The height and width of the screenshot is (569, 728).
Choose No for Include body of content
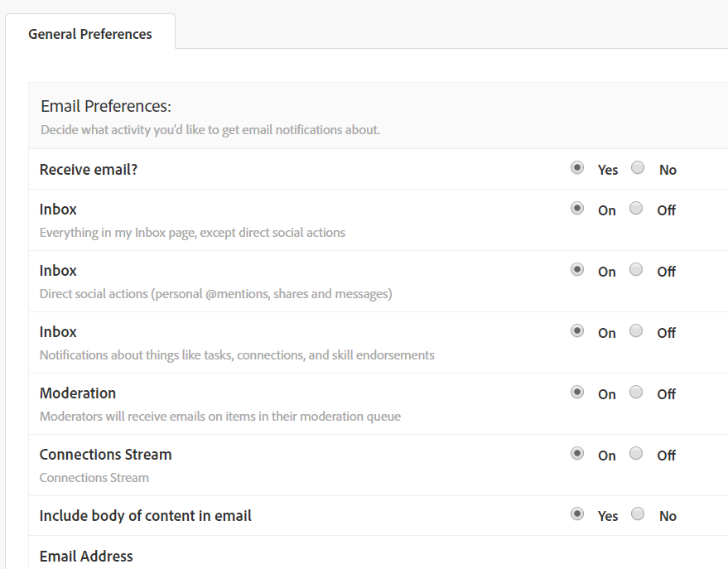pos(638,514)
